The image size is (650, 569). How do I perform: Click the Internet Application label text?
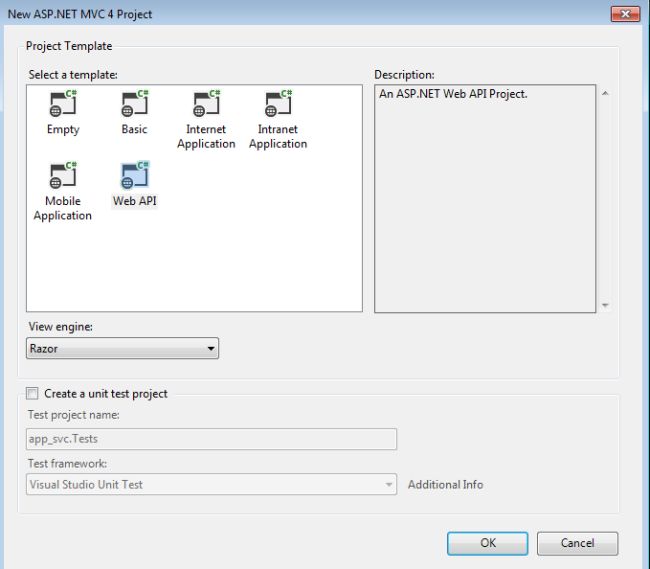pyautogui.click(x=206, y=137)
